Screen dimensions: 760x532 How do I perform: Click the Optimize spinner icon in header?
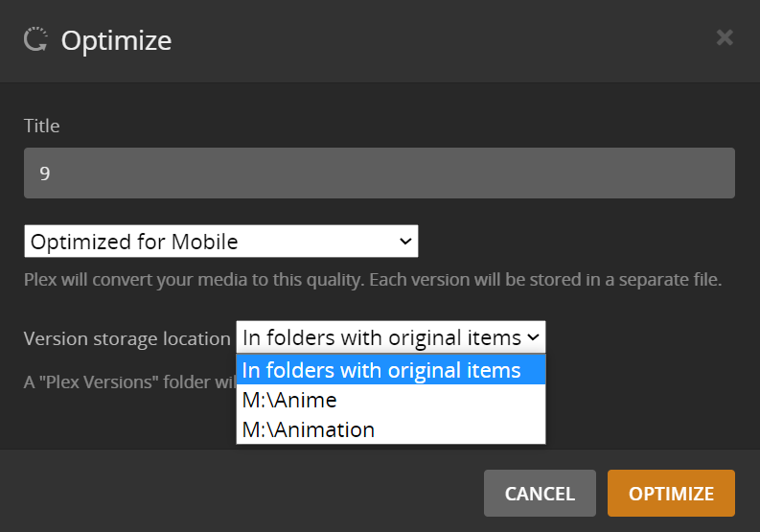35,40
